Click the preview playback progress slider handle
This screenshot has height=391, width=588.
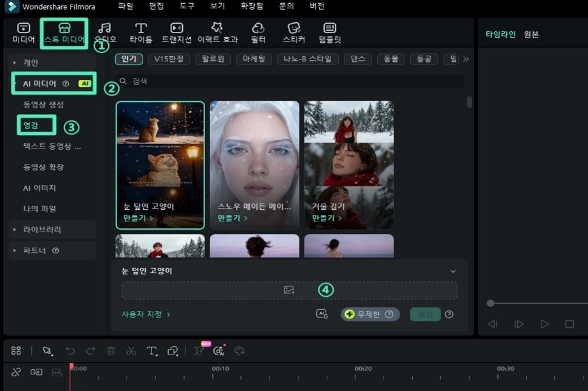pyautogui.click(x=490, y=303)
